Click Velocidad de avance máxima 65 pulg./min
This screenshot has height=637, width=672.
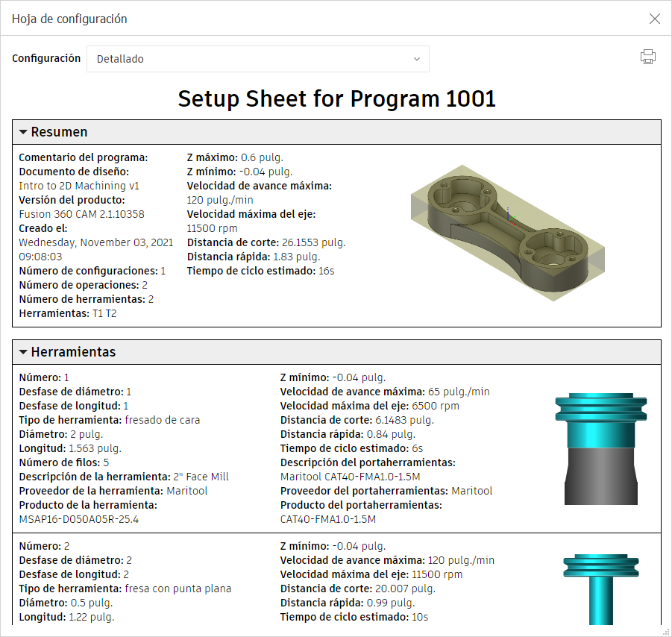(385, 392)
